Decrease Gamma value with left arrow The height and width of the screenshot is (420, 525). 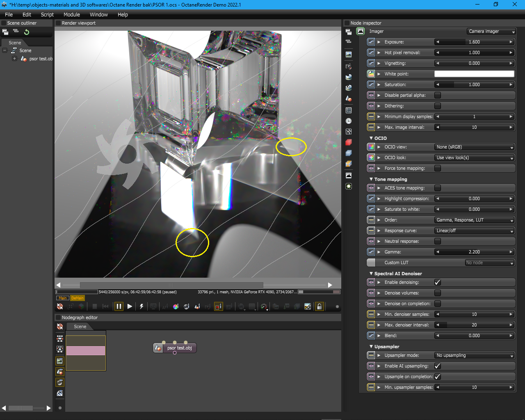point(438,252)
